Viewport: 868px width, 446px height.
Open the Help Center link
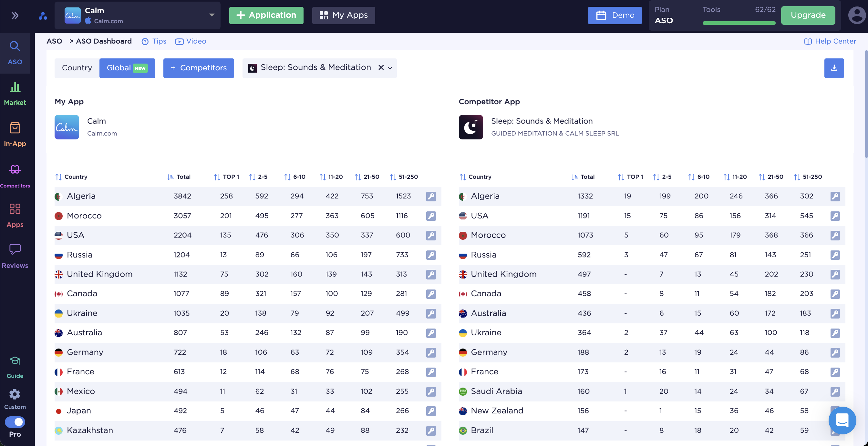(x=830, y=41)
